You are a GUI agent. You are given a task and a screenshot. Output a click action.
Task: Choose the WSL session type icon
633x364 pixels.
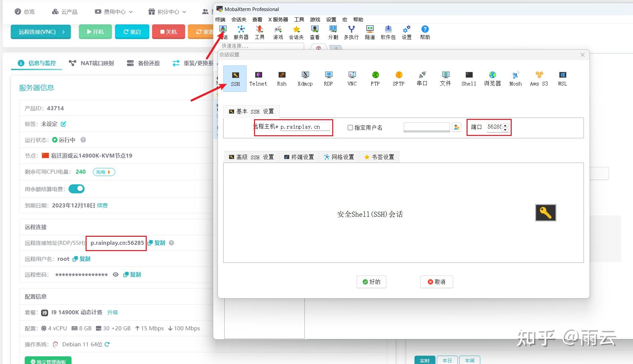point(562,78)
